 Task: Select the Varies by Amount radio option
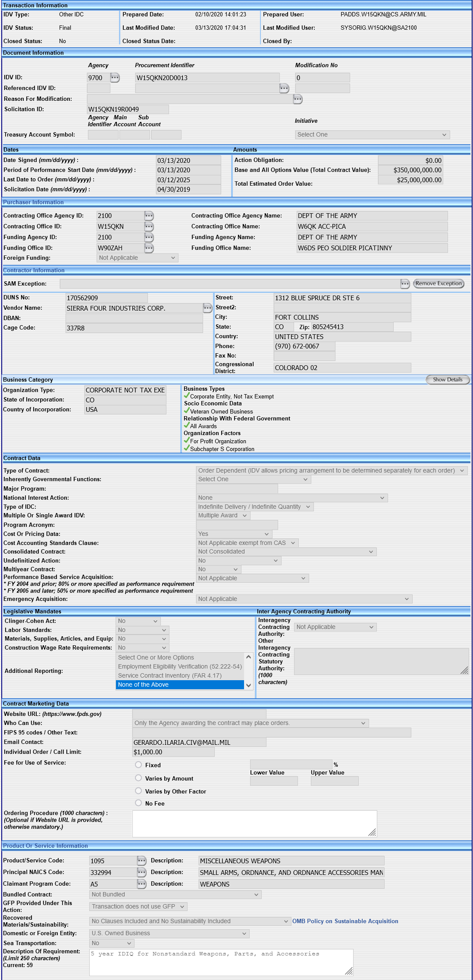pyautogui.click(x=138, y=778)
